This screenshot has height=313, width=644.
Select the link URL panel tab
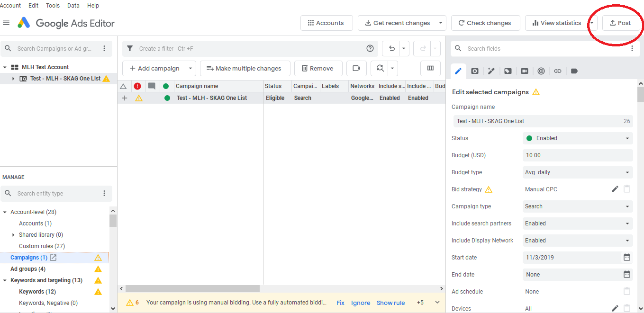tap(558, 71)
